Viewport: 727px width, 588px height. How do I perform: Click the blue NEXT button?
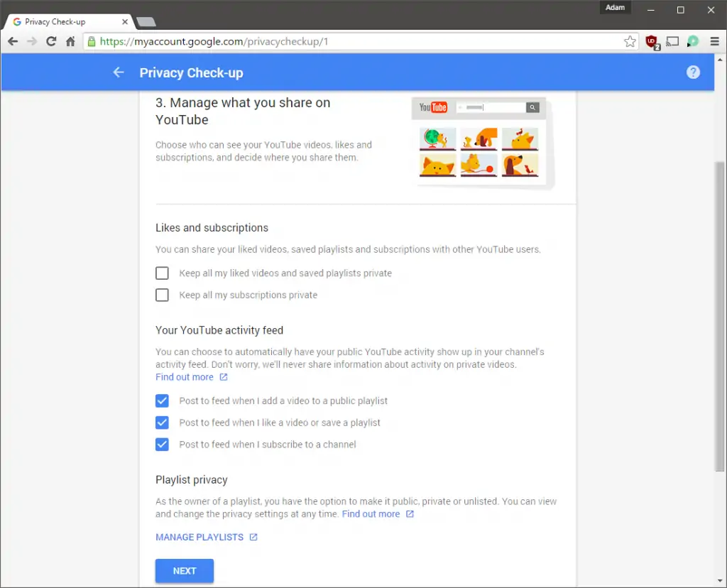[x=185, y=571]
